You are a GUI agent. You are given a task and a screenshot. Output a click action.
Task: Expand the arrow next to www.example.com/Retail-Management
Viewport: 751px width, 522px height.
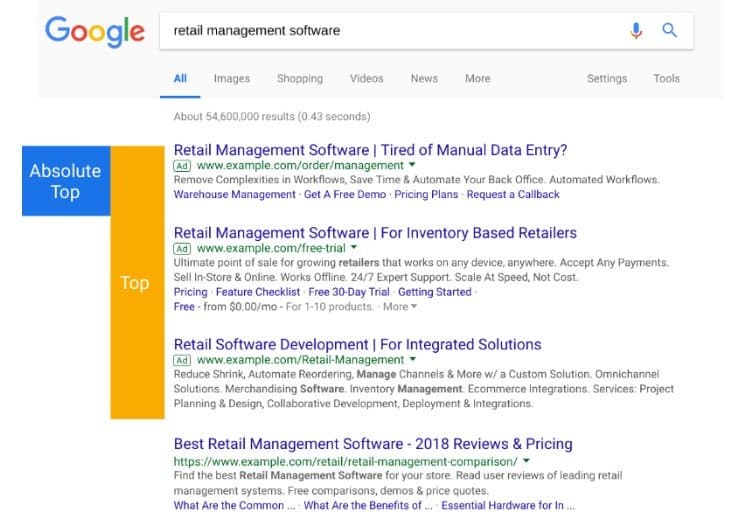[x=412, y=360]
